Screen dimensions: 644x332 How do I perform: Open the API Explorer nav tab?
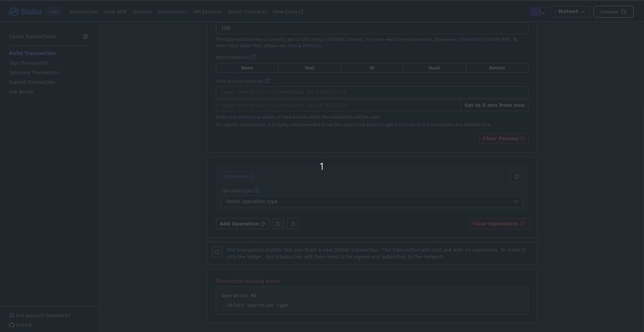click(x=208, y=12)
